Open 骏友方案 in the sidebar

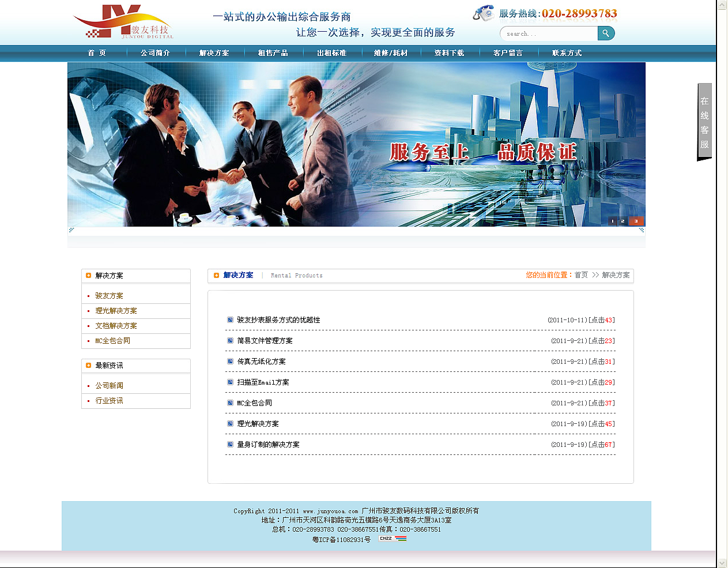(110, 296)
